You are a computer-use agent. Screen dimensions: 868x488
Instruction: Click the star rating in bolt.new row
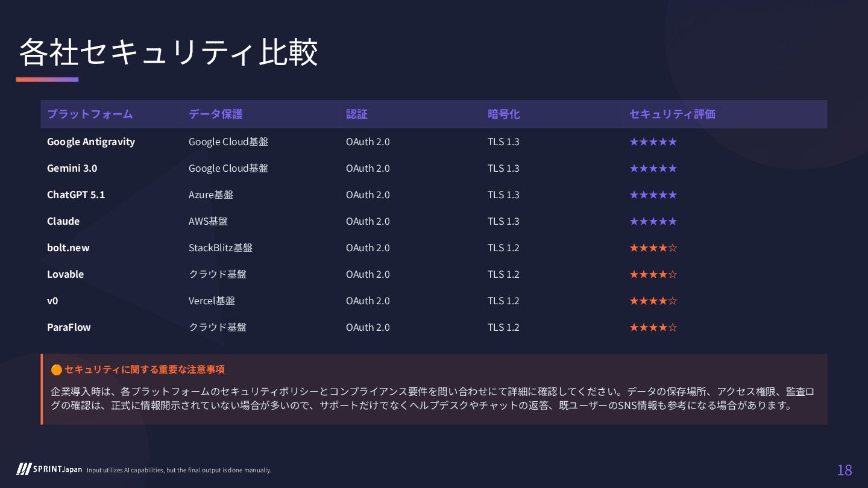pos(653,248)
